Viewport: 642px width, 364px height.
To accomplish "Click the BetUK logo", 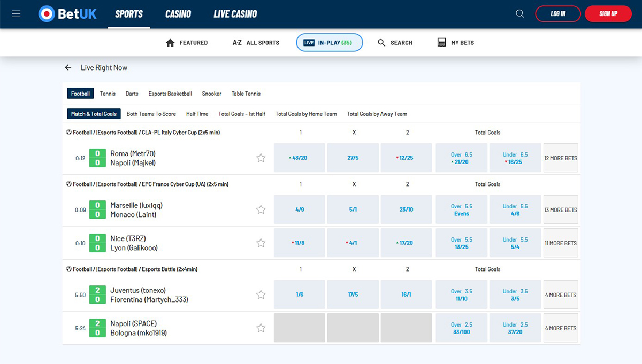I will click(x=68, y=14).
